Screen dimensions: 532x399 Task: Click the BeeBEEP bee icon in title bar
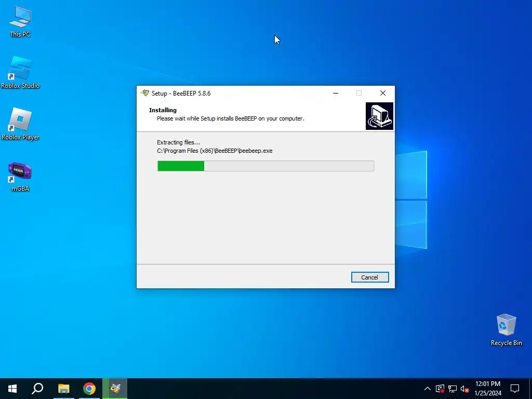(x=145, y=93)
